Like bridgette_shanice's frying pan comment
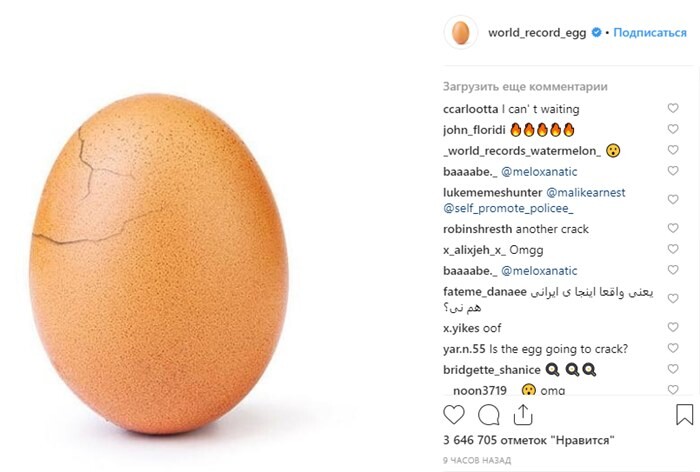The width and height of the screenshot is (700, 472). (673, 369)
